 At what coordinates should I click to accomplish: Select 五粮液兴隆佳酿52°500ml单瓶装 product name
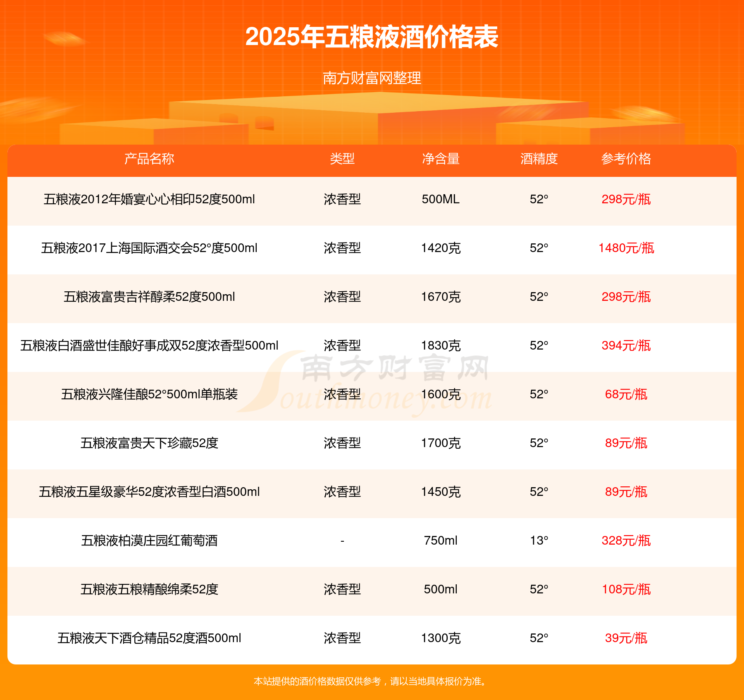(149, 394)
